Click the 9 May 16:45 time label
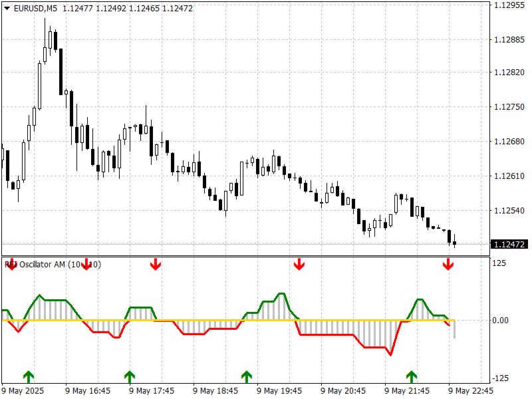 pyautogui.click(x=88, y=391)
